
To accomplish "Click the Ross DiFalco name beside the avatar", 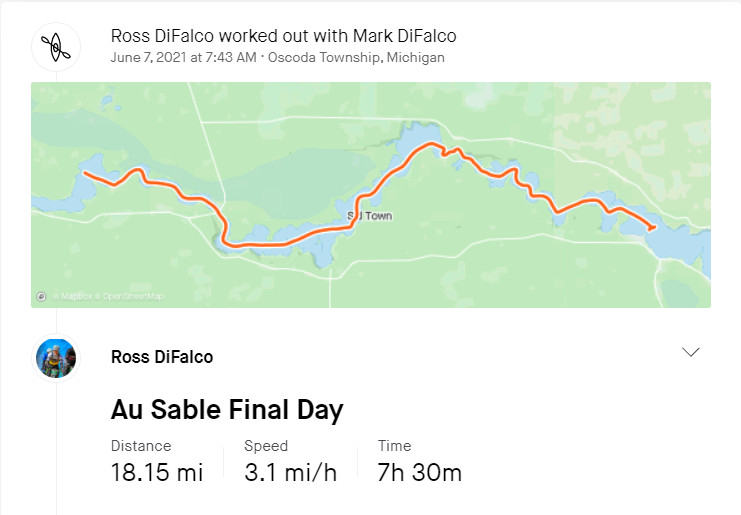I will (161, 357).
